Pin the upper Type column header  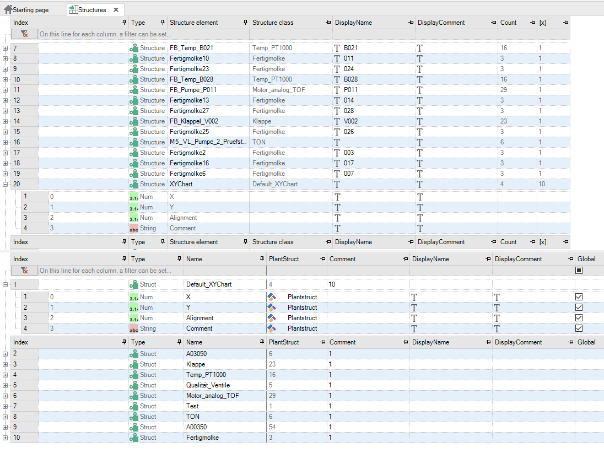tap(163, 23)
